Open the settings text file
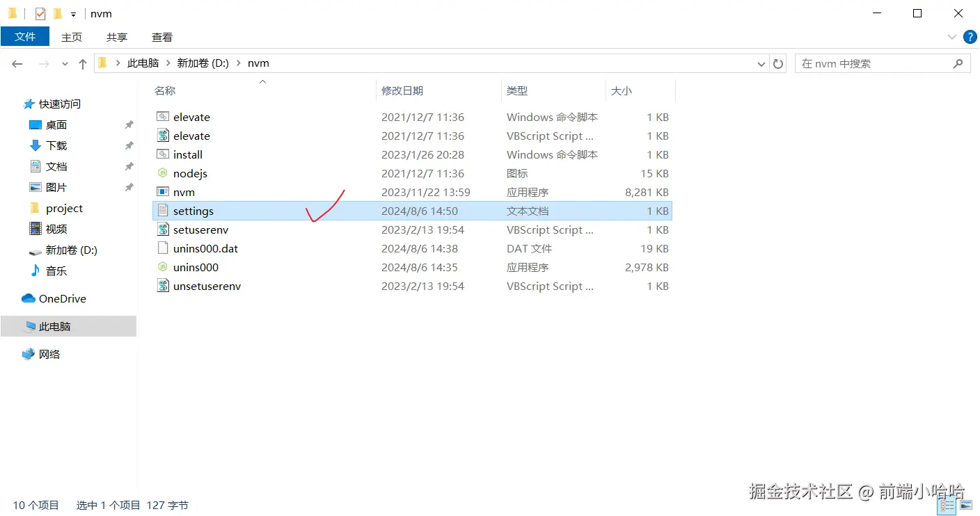The width and height of the screenshot is (980, 516). coord(193,210)
